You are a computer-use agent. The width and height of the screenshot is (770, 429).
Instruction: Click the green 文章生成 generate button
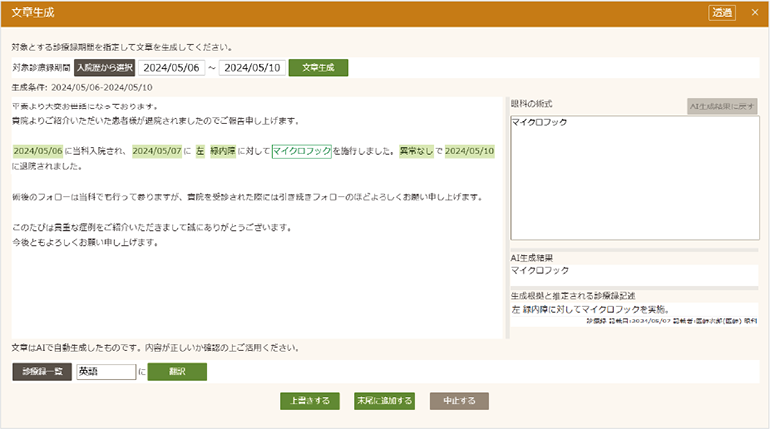(x=318, y=68)
